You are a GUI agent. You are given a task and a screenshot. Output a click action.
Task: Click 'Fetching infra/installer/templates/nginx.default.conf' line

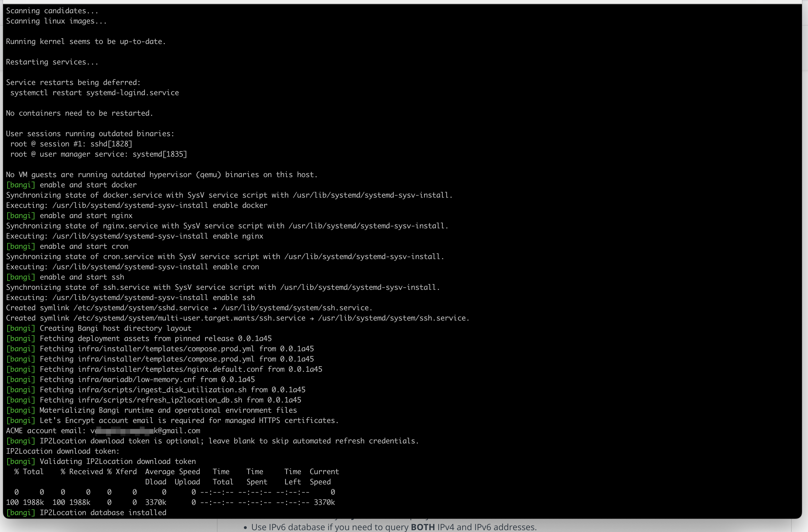[x=164, y=369]
